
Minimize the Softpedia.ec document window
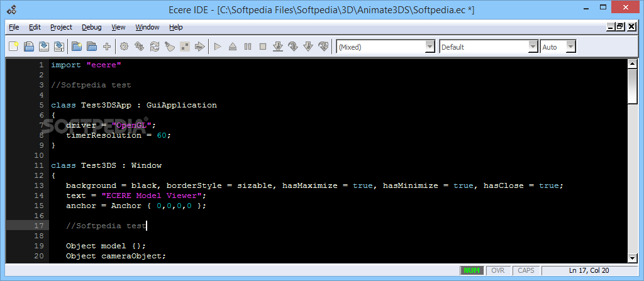pyautogui.click(x=610, y=26)
